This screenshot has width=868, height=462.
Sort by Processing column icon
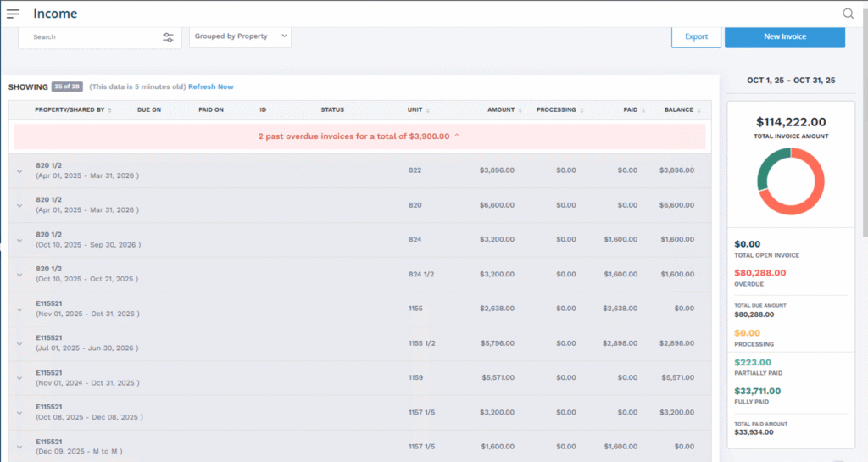click(x=581, y=110)
